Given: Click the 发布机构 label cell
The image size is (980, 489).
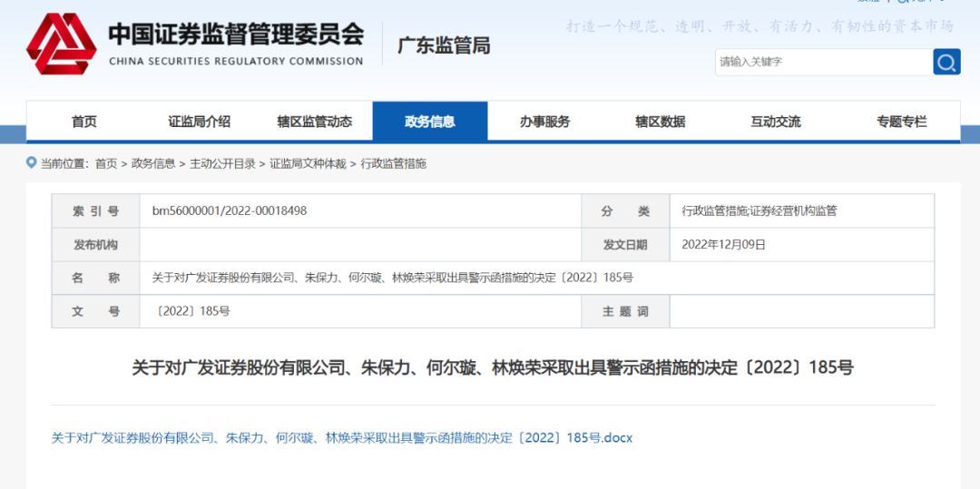Looking at the screenshot, I should pos(95,244).
